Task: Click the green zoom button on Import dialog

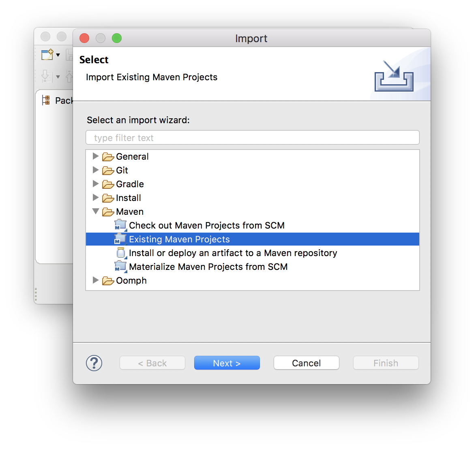Action: click(117, 38)
